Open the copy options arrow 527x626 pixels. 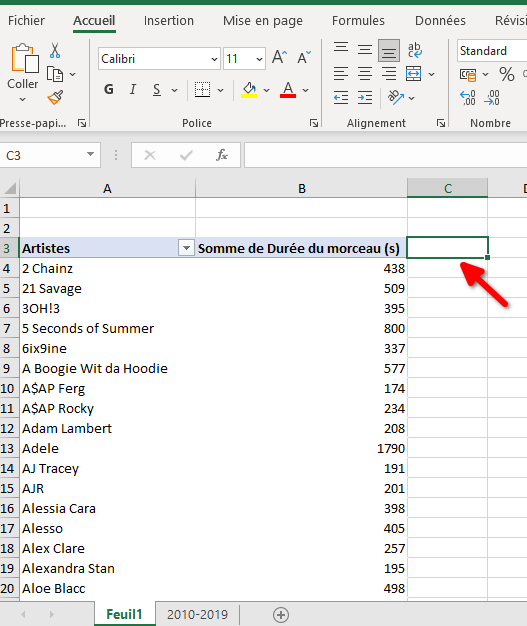pyautogui.click(x=72, y=74)
